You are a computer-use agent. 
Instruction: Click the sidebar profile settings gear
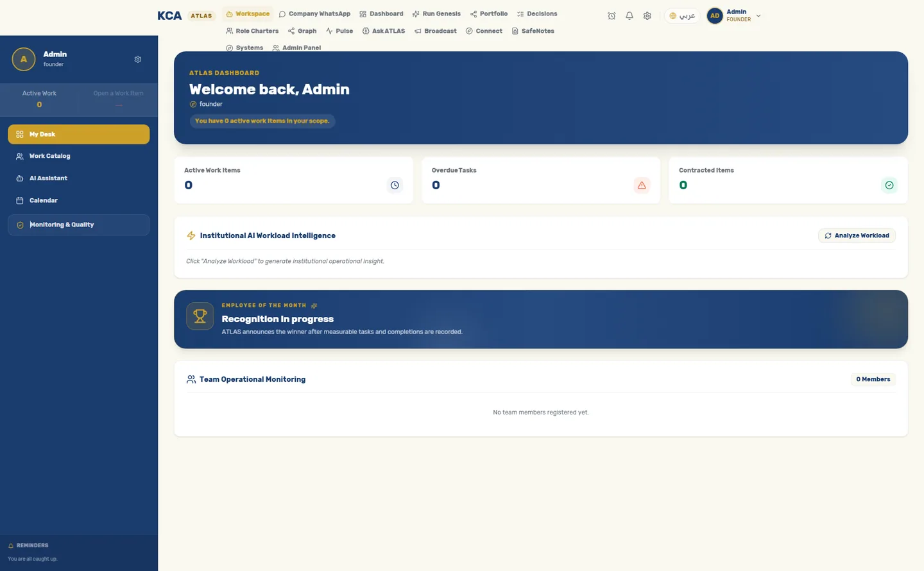point(138,59)
